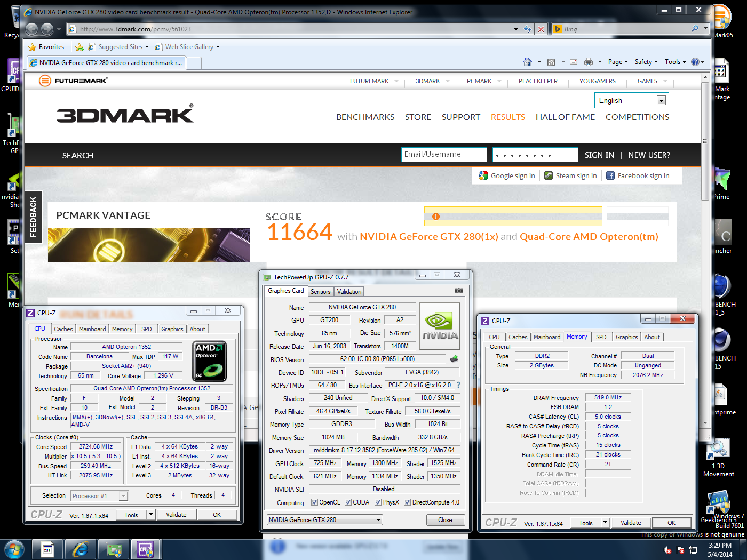
Task: Click the red stop loading icon
Action: point(541,29)
